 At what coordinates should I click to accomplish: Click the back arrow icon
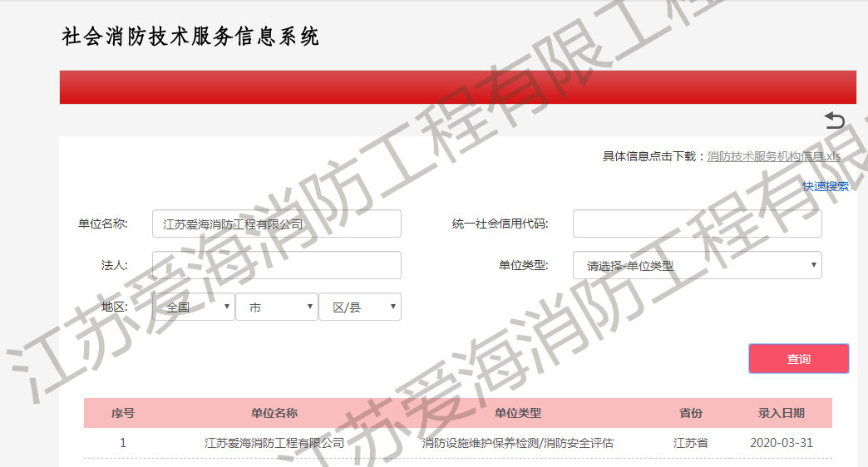click(834, 120)
